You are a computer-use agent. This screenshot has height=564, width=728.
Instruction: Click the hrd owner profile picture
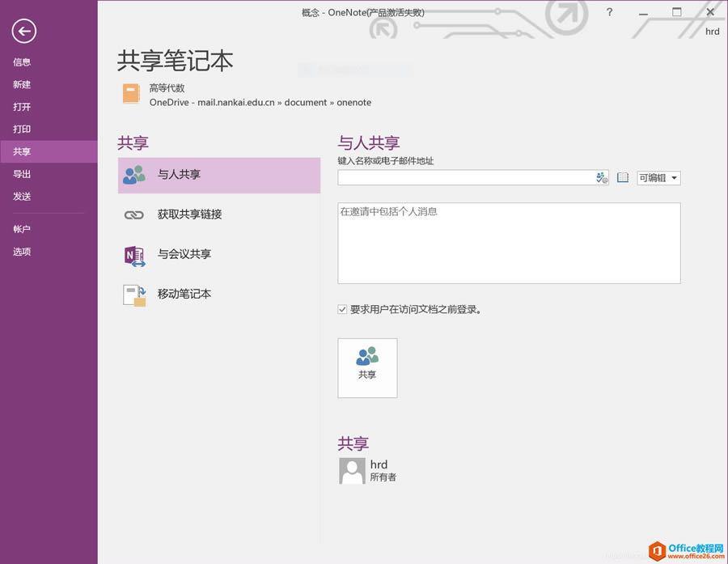point(351,471)
